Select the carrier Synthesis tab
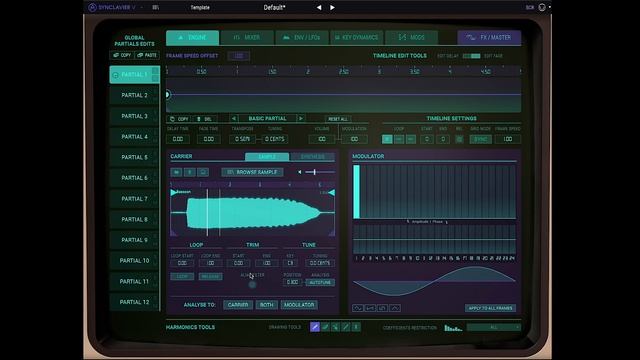 click(x=313, y=157)
